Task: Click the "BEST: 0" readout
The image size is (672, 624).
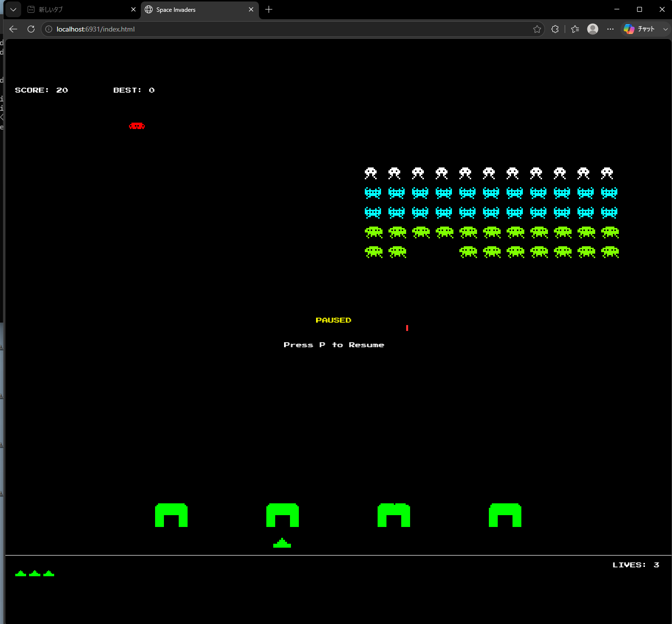Action: pos(134,90)
